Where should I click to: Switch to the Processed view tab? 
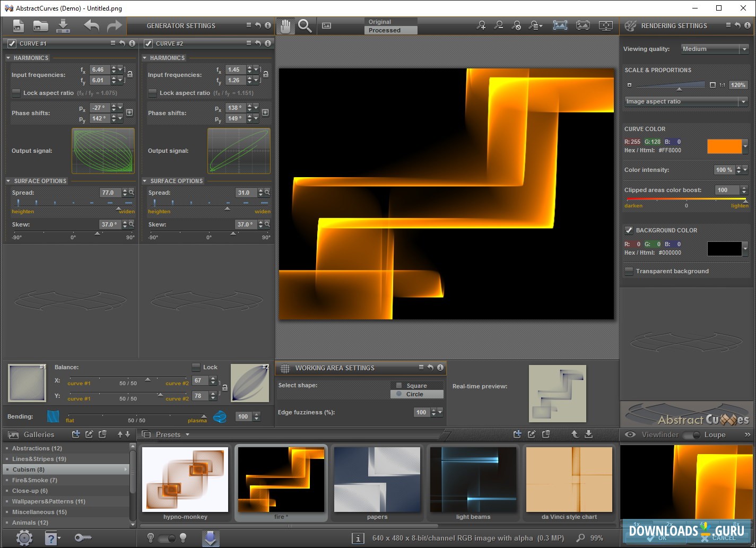390,30
